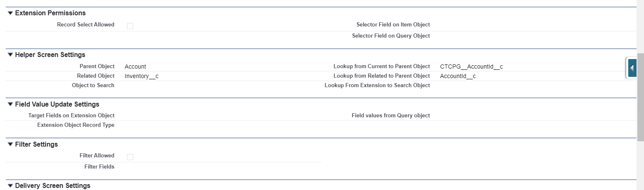Click the Account parent object value
This screenshot has height=190, width=644.
[x=135, y=66]
